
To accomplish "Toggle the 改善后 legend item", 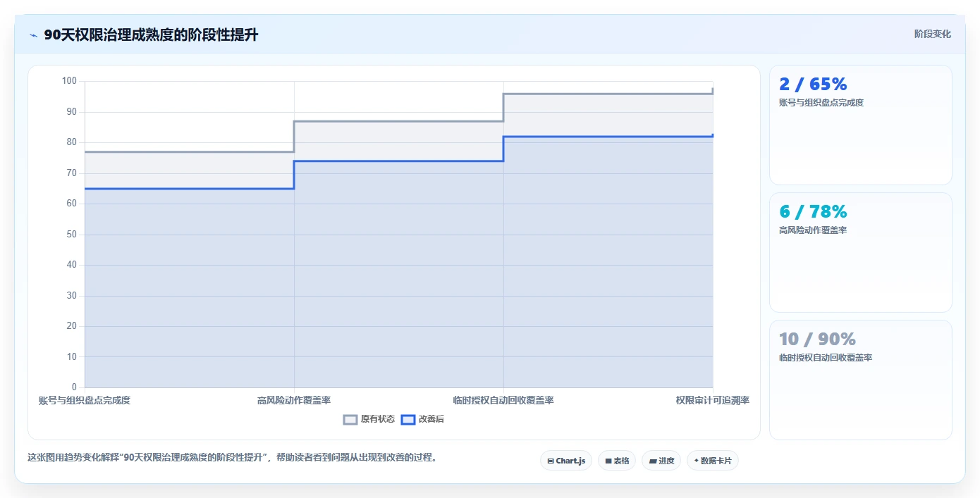I will tap(422, 419).
